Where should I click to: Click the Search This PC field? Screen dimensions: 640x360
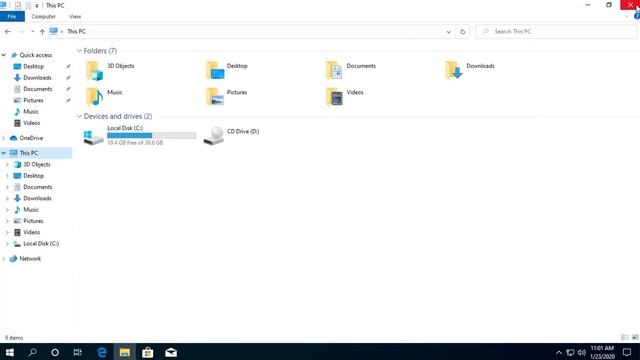[556, 31]
